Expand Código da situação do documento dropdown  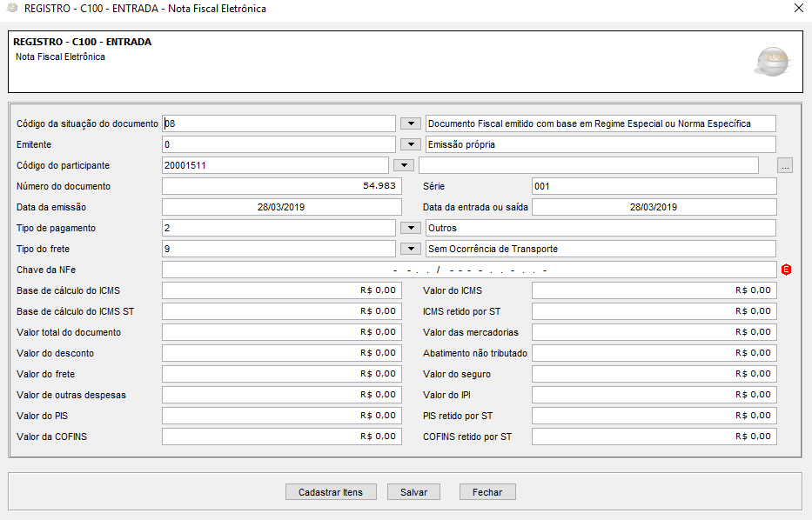(410, 123)
